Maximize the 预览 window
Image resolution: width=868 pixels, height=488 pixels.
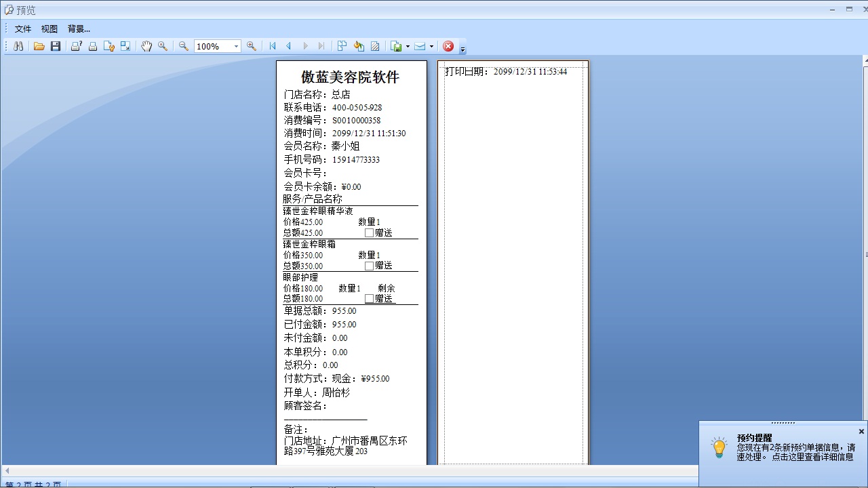click(x=849, y=9)
